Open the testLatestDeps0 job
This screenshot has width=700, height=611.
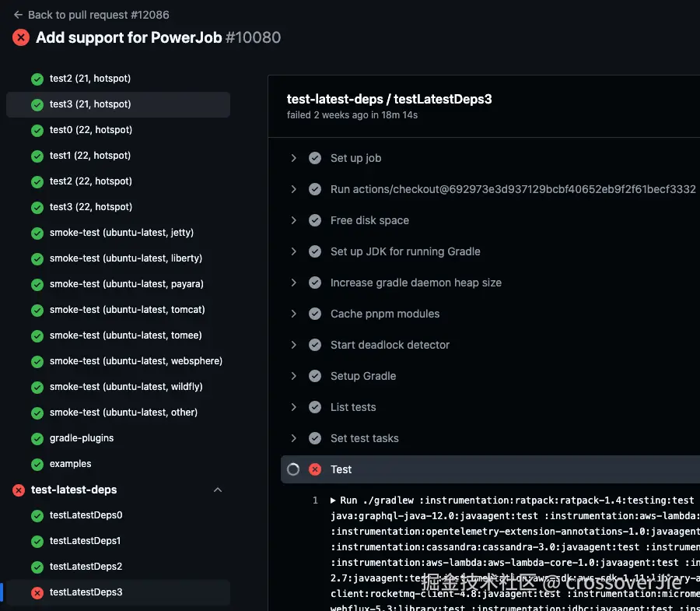coord(86,515)
